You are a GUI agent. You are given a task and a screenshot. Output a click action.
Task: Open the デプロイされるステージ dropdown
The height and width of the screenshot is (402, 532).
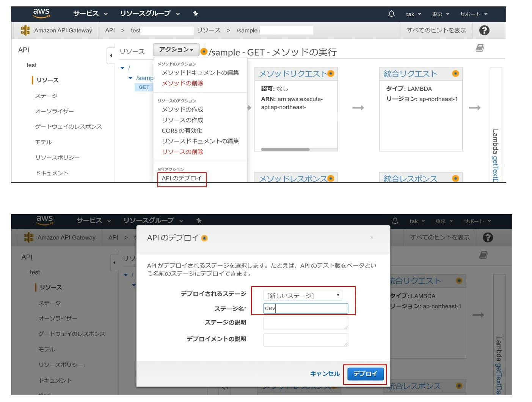(x=303, y=295)
